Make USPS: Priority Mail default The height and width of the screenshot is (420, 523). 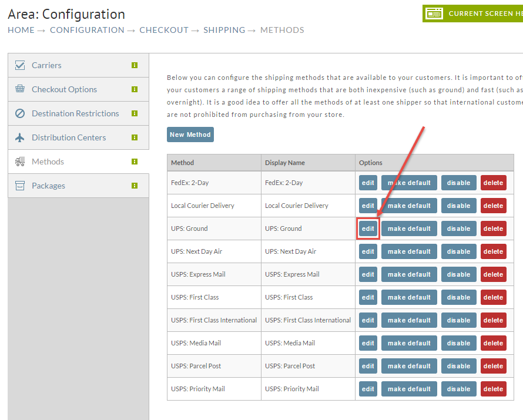[409, 389]
